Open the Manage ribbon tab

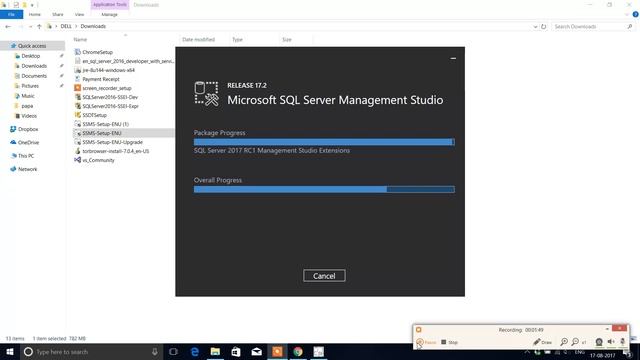109,14
